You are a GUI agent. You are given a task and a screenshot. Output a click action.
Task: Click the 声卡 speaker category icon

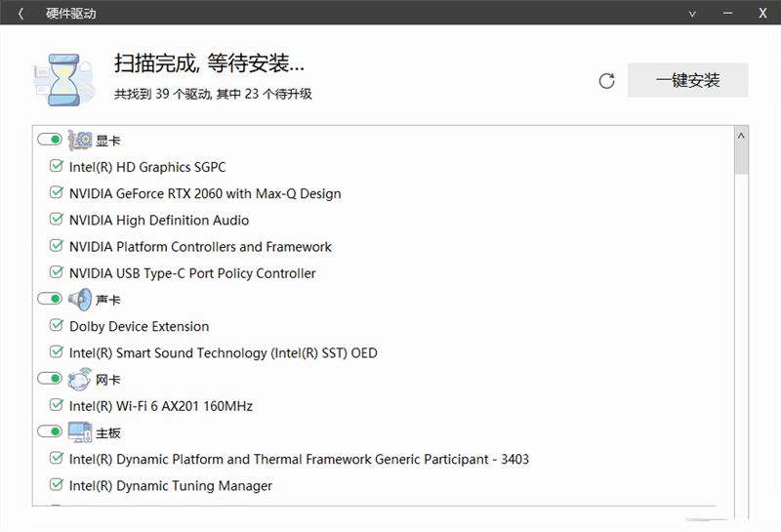tap(80, 300)
